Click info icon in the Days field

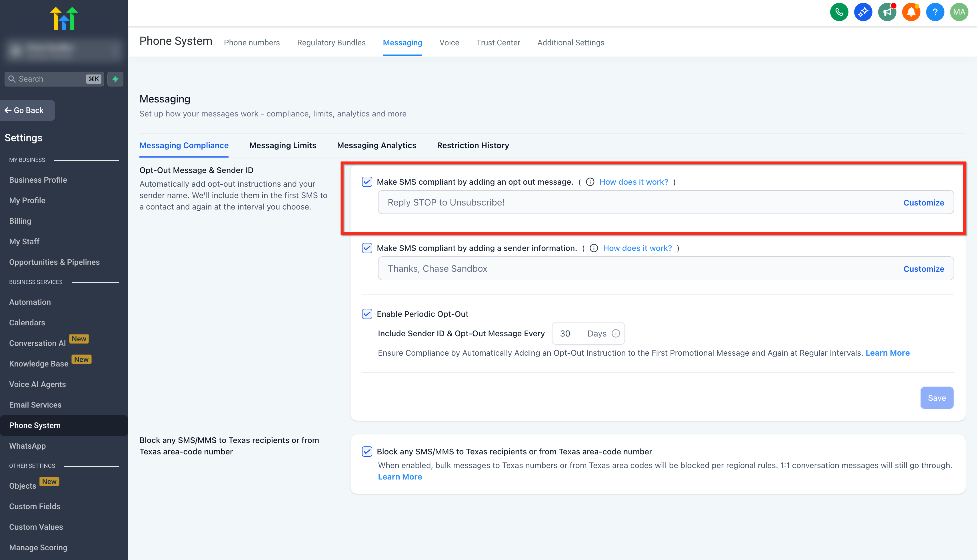[616, 333]
